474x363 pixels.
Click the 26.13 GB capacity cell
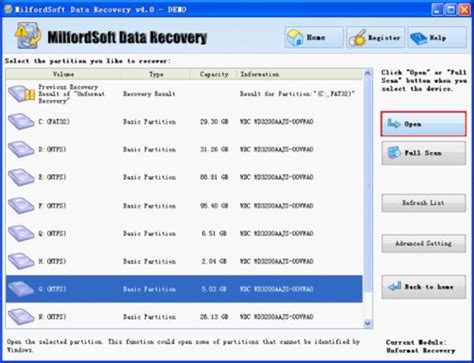tap(214, 317)
